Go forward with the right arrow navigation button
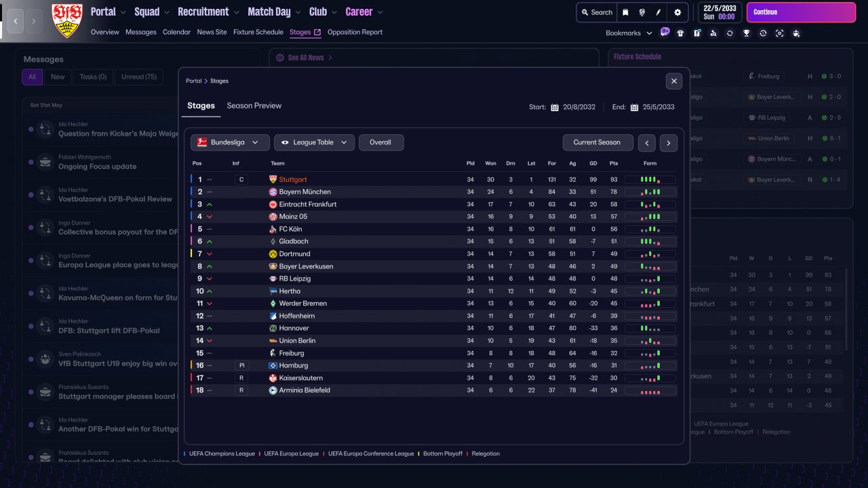 pos(34,21)
